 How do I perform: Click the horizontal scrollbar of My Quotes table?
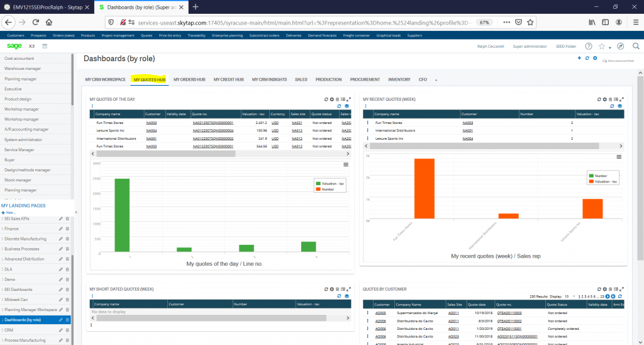click(x=220, y=154)
